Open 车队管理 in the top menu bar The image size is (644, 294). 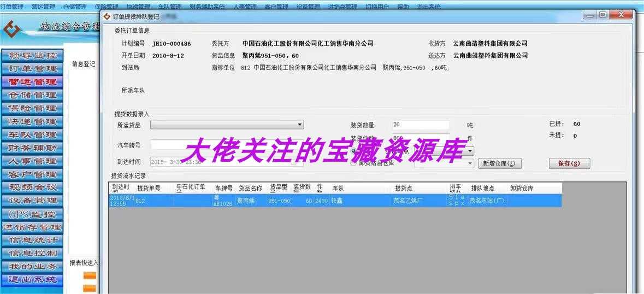[170, 7]
